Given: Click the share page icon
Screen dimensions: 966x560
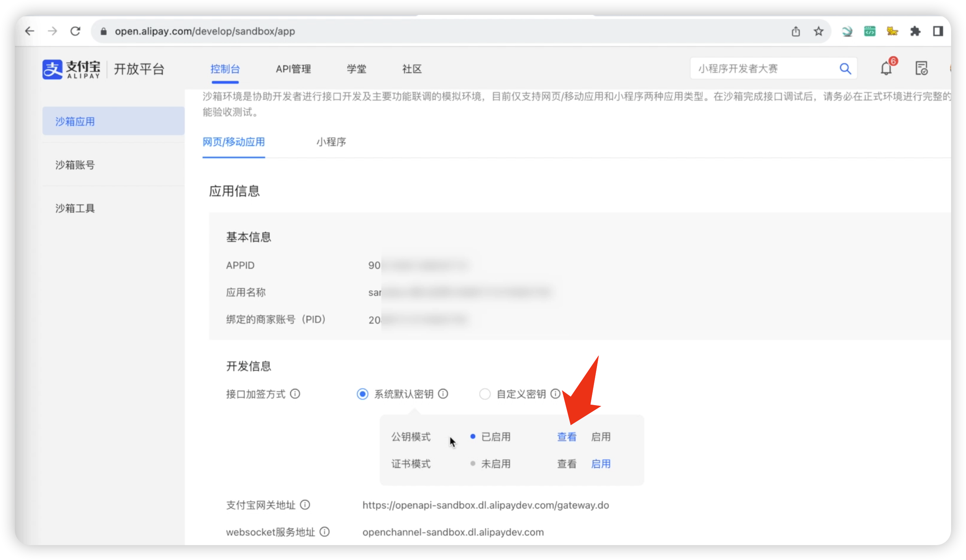Looking at the screenshot, I should click(x=796, y=31).
